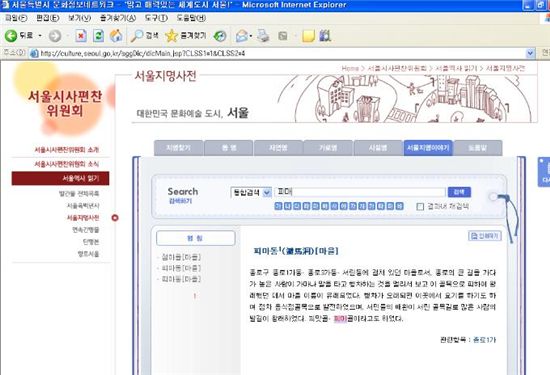The image size is (550, 375).
Task: Select the dark red 서울역사 읽기 sidebar item
Action: tap(60, 178)
